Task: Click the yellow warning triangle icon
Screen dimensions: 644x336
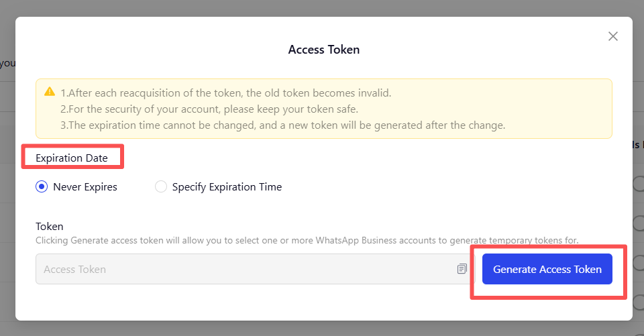Action: point(50,92)
